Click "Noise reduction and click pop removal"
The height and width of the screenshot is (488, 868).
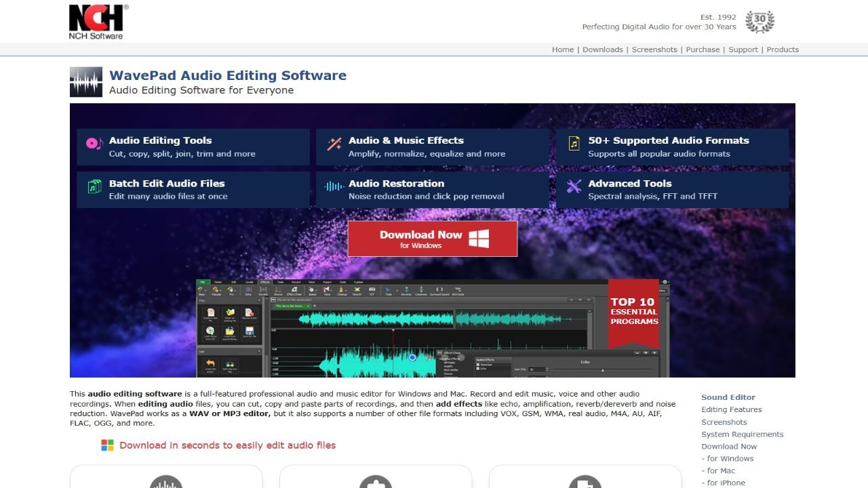(x=427, y=197)
